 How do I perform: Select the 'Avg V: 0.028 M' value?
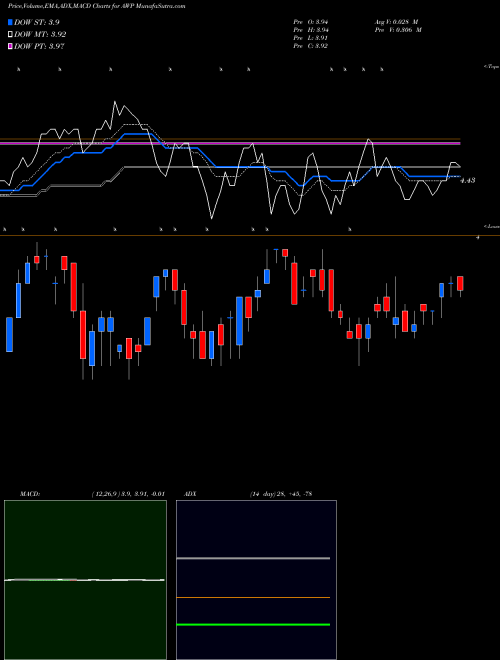(396, 22)
